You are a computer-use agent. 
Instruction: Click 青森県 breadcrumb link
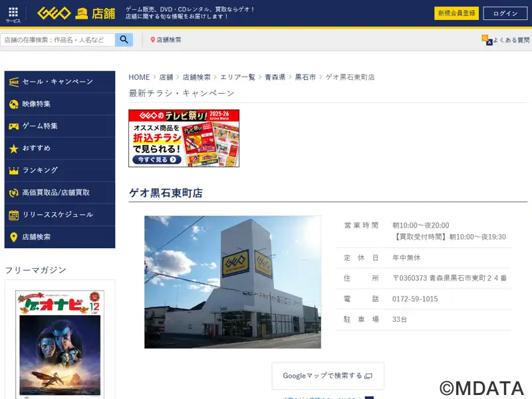click(x=275, y=77)
